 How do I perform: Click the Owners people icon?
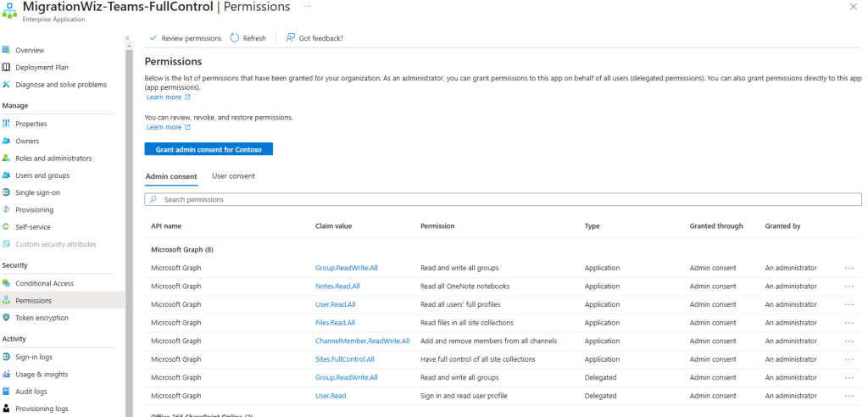(x=6, y=141)
